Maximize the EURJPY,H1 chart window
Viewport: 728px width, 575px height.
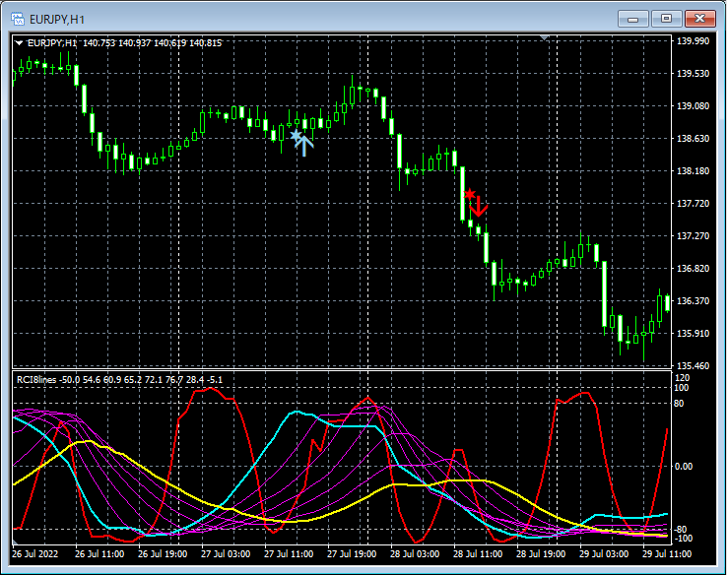(x=667, y=18)
